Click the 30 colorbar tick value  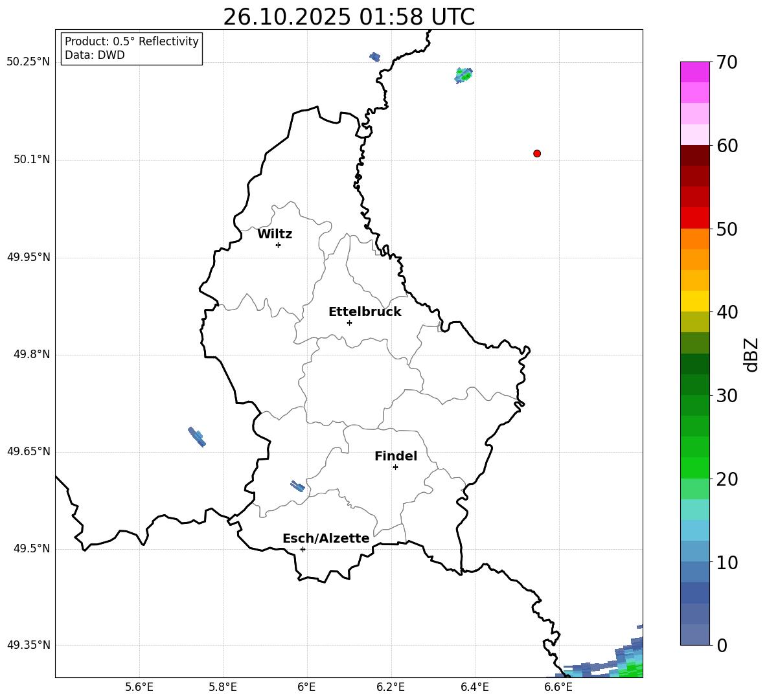727,396
